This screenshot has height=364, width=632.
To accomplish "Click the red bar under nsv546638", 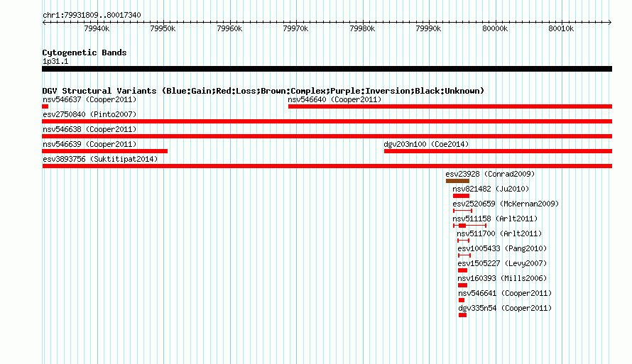I will point(327,136).
